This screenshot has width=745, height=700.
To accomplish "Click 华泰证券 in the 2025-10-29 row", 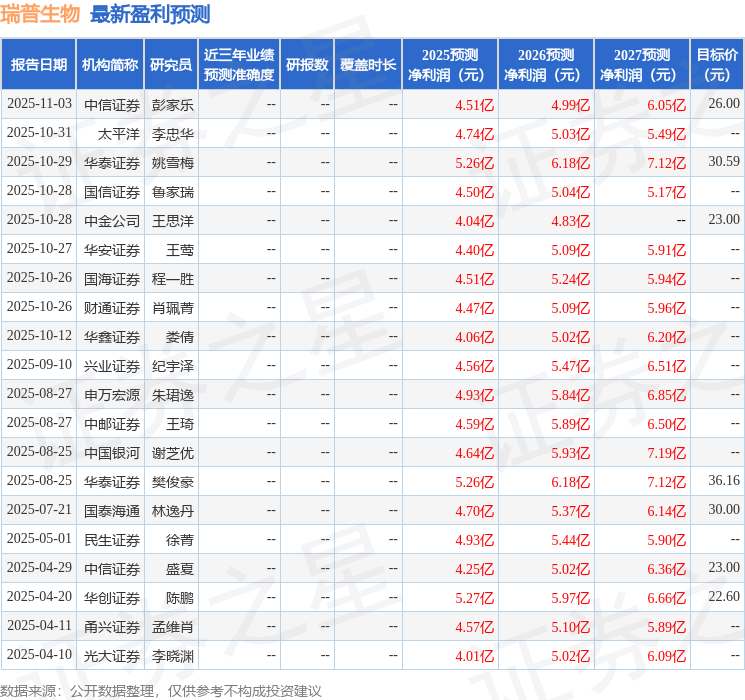I will (112, 163).
